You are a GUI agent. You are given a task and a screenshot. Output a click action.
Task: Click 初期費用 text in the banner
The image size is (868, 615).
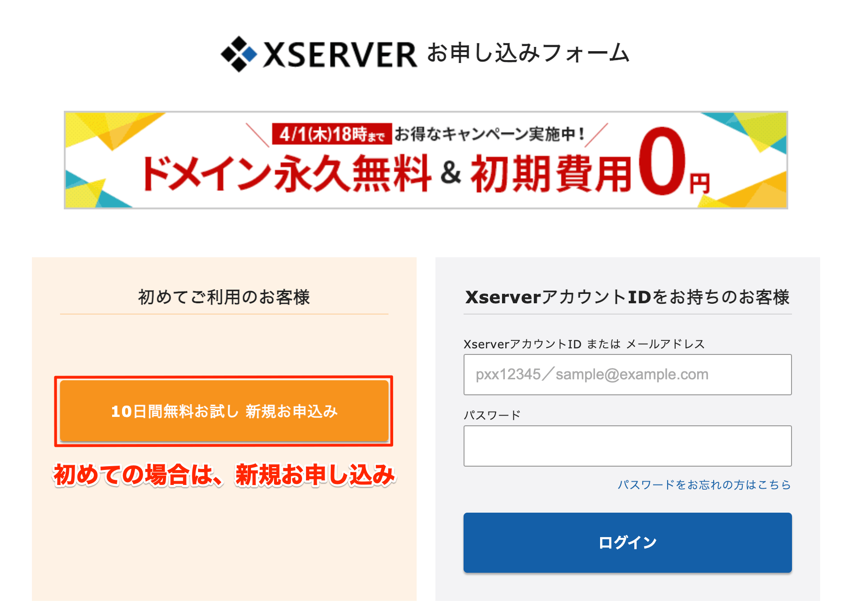pos(552,174)
